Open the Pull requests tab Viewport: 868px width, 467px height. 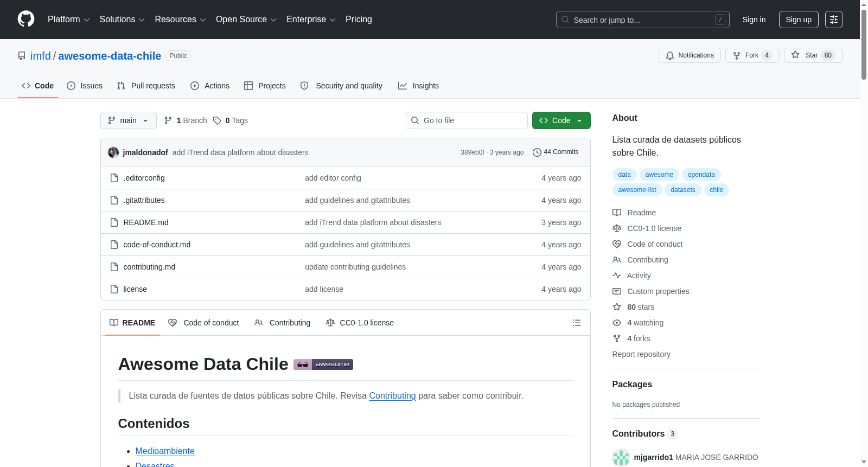pyautogui.click(x=146, y=86)
